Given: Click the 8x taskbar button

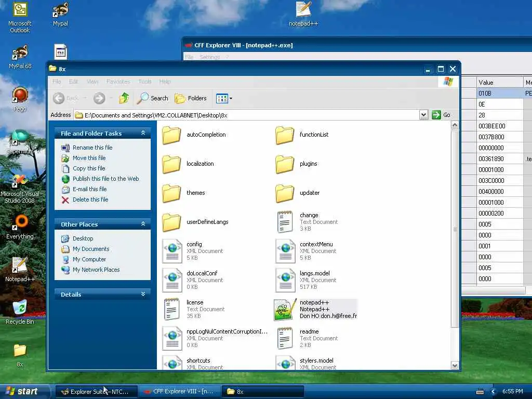Looking at the screenshot, I should [263, 392].
